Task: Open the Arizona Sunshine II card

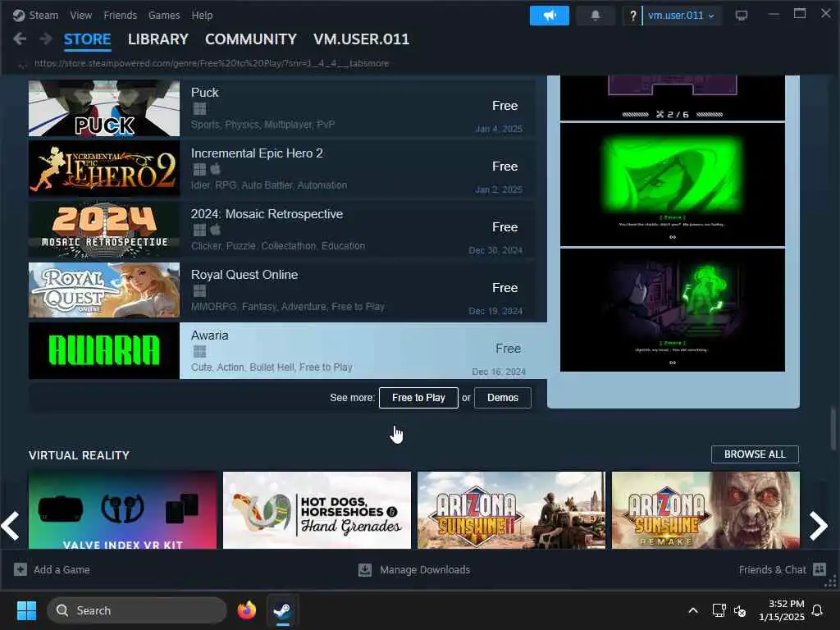Action: tap(512, 510)
